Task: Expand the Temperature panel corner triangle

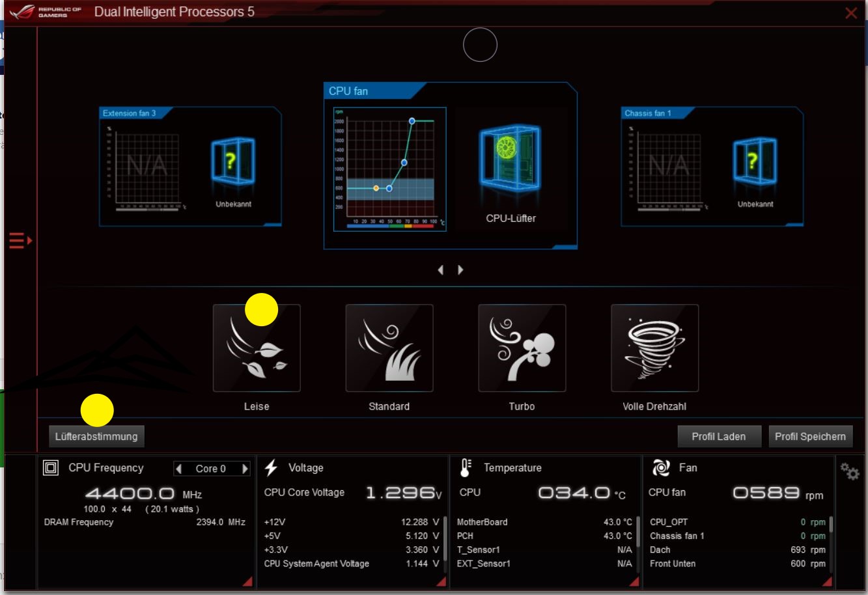Action: pos(634,581)
